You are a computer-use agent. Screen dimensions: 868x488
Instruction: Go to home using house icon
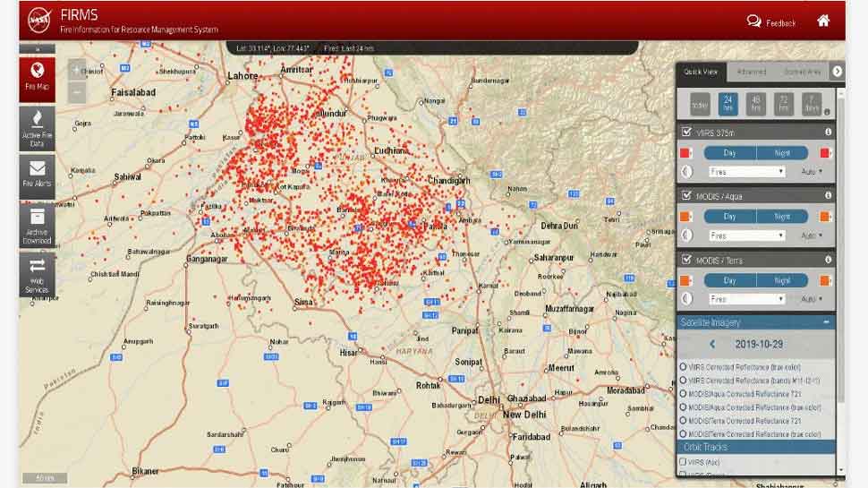point(823,21)
